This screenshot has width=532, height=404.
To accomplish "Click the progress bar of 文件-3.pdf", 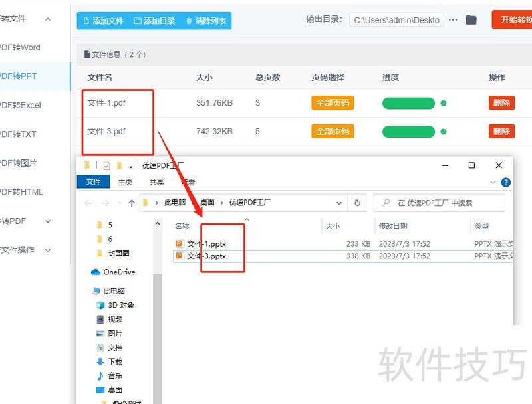I will point(408,131).
